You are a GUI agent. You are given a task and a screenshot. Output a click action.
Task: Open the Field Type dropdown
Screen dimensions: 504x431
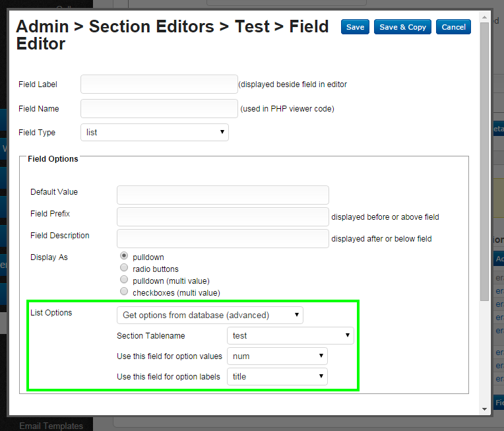[x=154, y=133]
